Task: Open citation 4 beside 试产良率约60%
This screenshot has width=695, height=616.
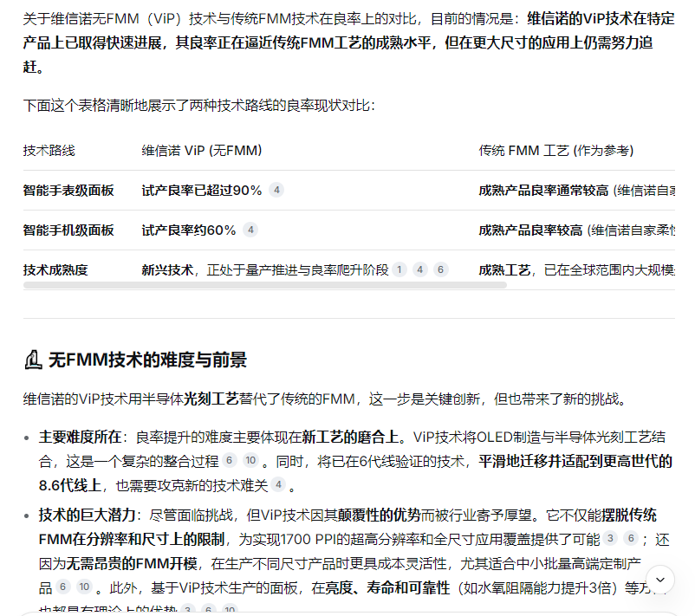Action: click(x=250, y=230)
